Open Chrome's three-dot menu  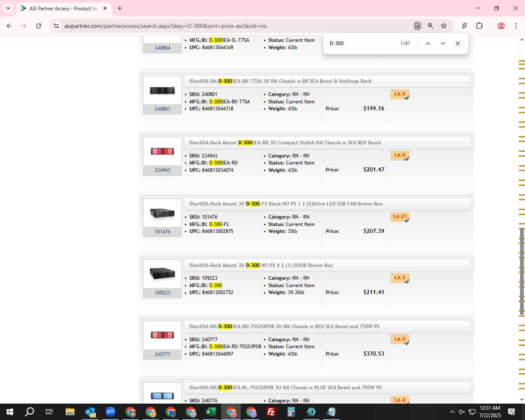[x=516, y=26]
